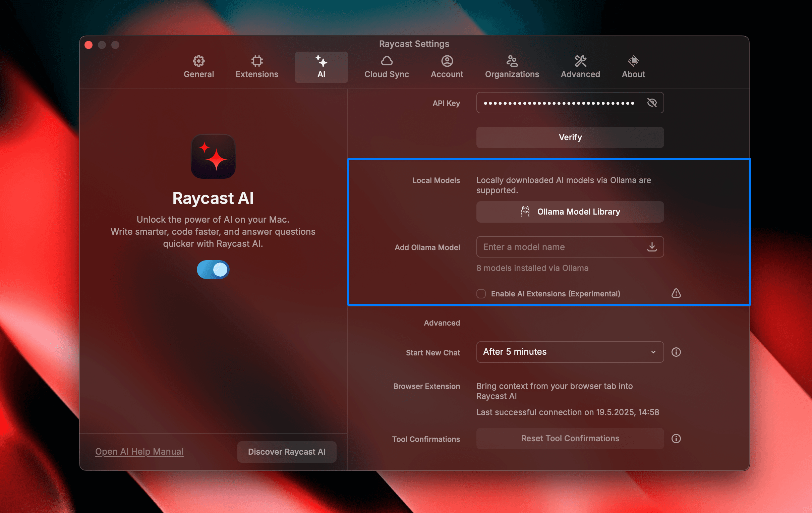Enable AI Extensions (Experimental) checkbox
This screenshot has height=513, width=812.
tap(481, 293)
